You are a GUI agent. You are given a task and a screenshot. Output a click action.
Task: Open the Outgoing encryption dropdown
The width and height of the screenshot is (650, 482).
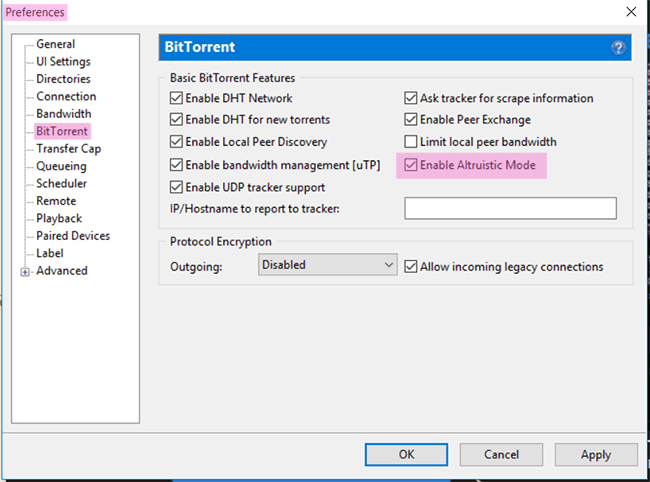[327, 264]
